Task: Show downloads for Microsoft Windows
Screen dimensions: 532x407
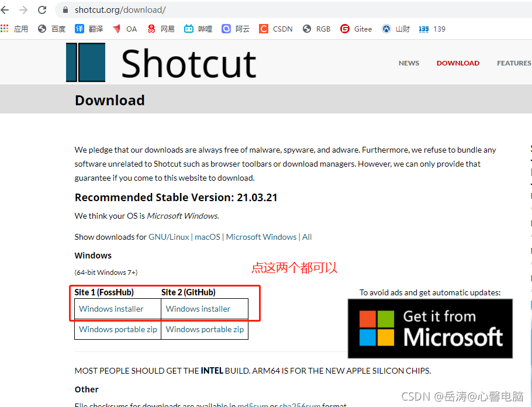Action: (261, 237)
